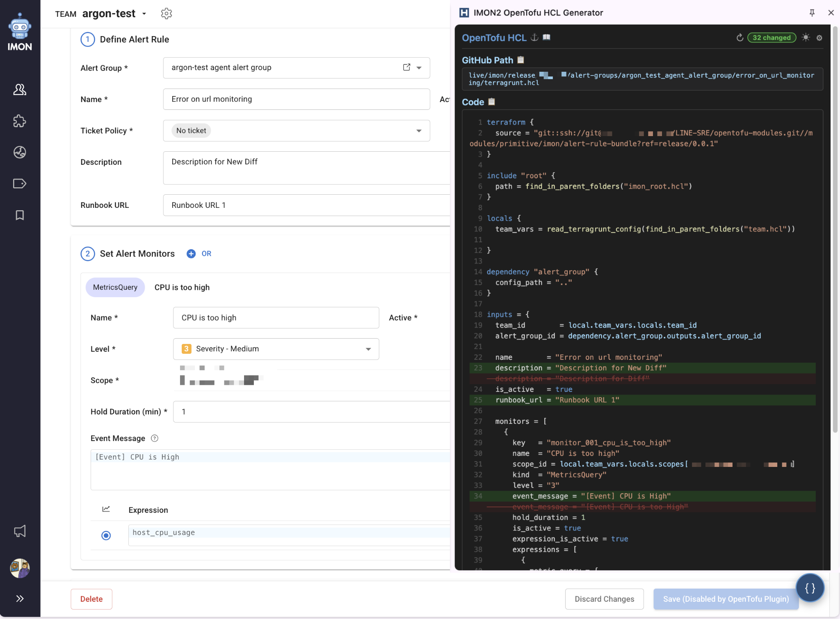Viewport: 840px width, 619px height.
Task: Click Discard Changes button
Action: 604,599
